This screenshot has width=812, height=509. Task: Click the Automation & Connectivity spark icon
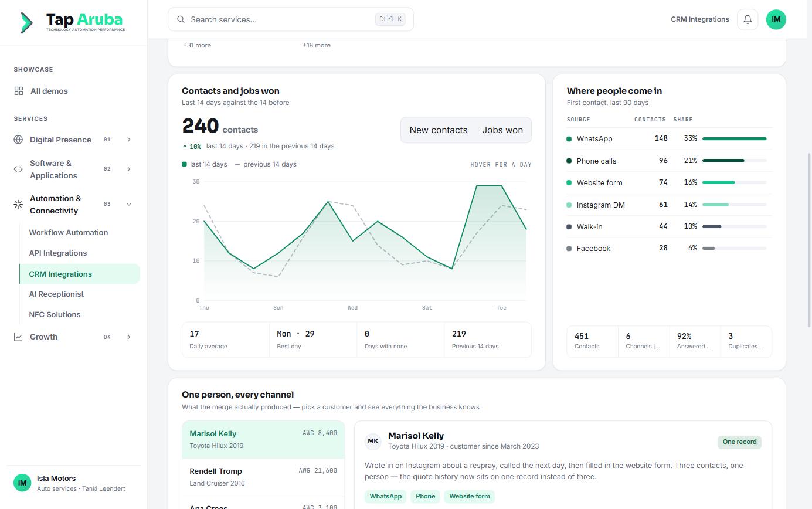(x=18, y=204)
